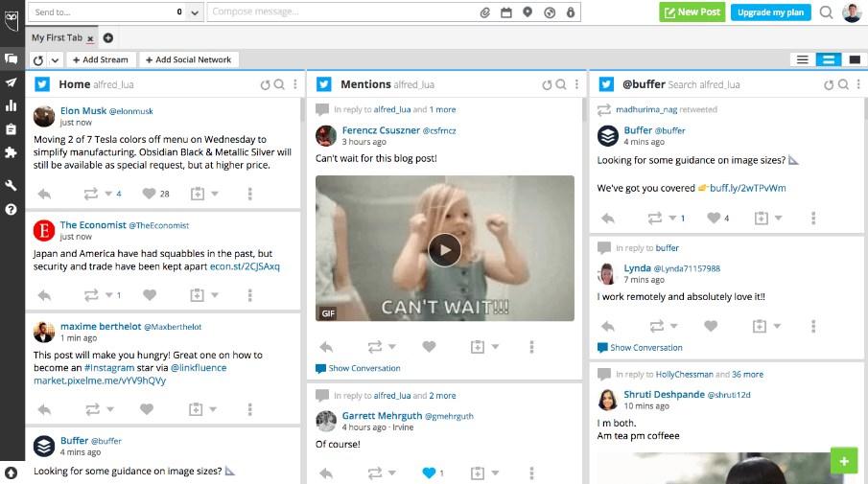
Task: Open Elon Musk profile name link
Action: point(83,110)
